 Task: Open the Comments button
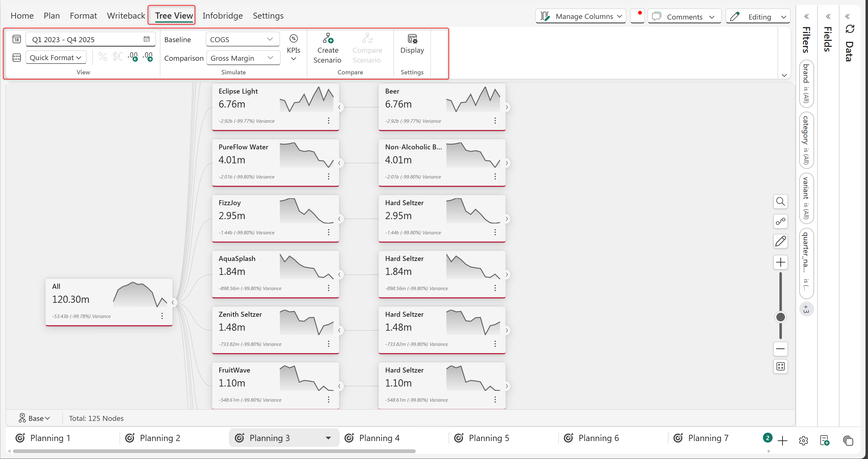click(684, 16)
